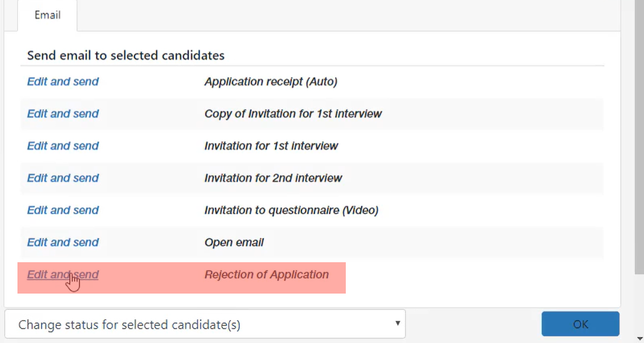644x343 pixels.
Task: Click Edit and send for Rejection of Application
Action: pyautogui.click(x=63, y=274)
